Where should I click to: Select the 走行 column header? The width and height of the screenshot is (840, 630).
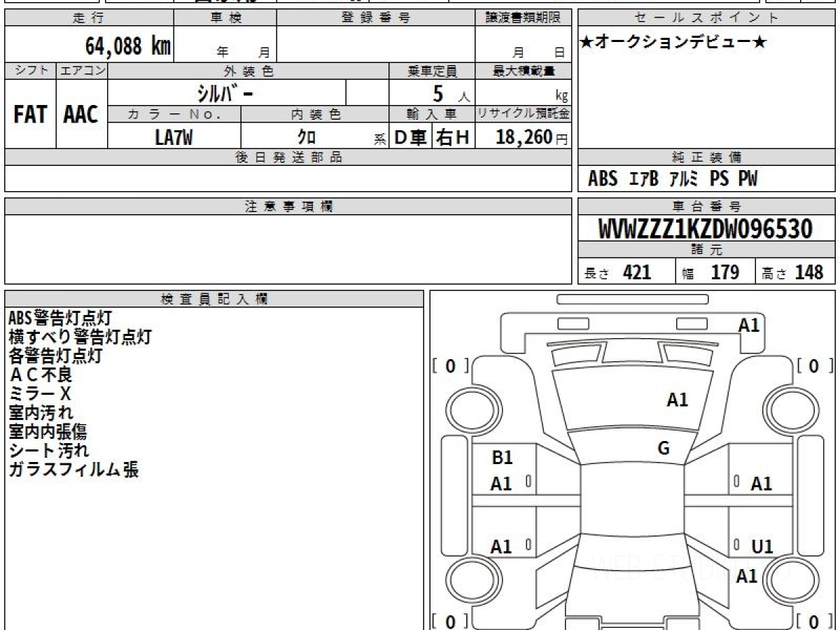pyautogui.click(x=89, y=18)
